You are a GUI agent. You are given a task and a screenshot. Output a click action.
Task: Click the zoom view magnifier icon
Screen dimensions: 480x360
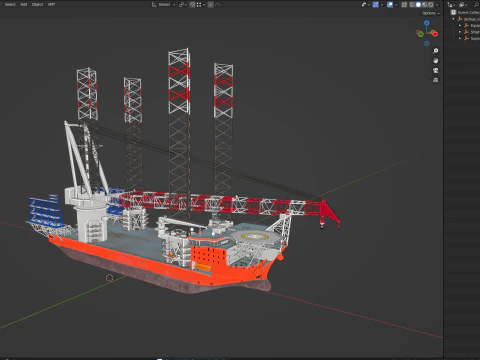[435, 51]
